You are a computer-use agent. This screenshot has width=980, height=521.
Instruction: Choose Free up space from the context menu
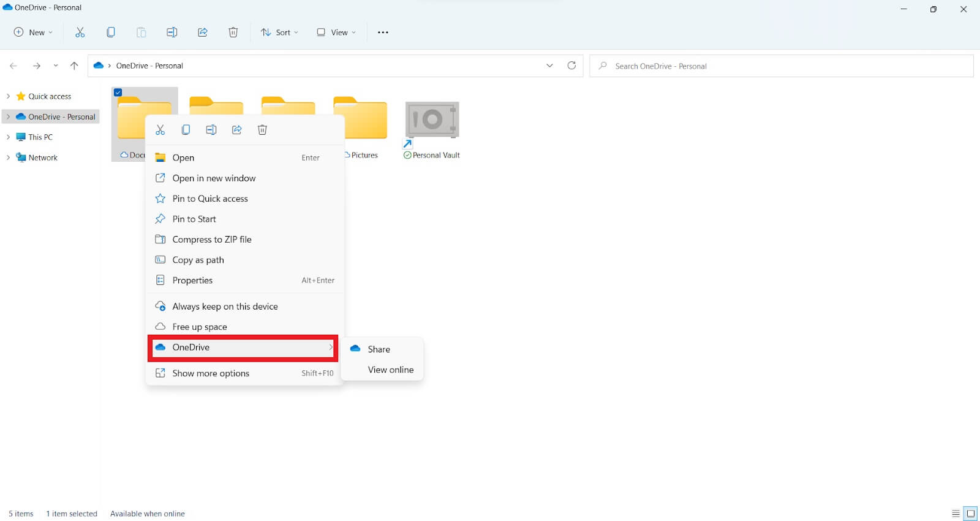point(200,327)
